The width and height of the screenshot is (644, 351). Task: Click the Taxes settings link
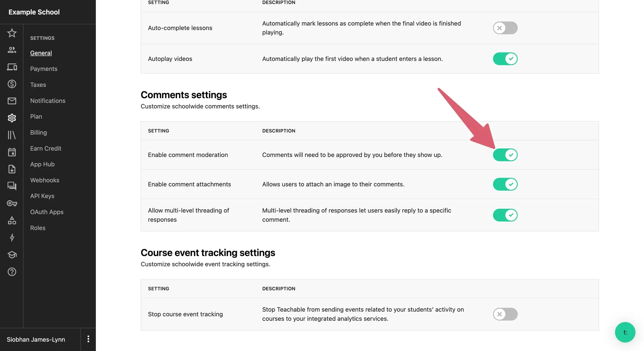coord(38,84)
